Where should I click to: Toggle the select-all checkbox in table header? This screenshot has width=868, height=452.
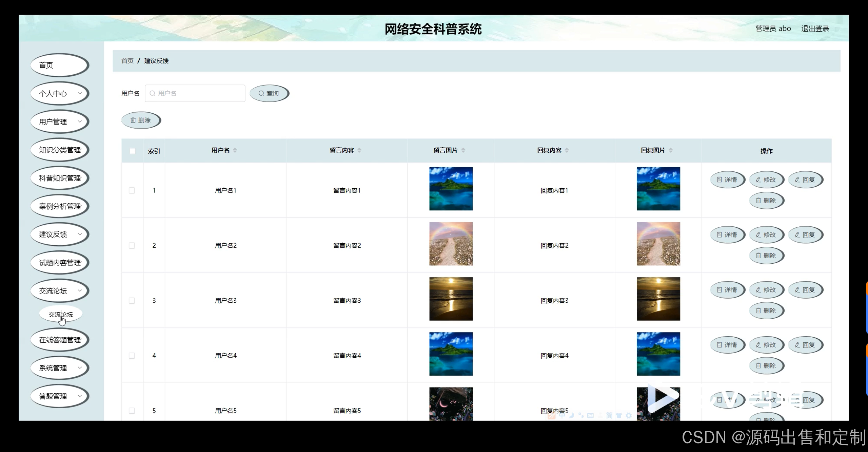point(133,151)
